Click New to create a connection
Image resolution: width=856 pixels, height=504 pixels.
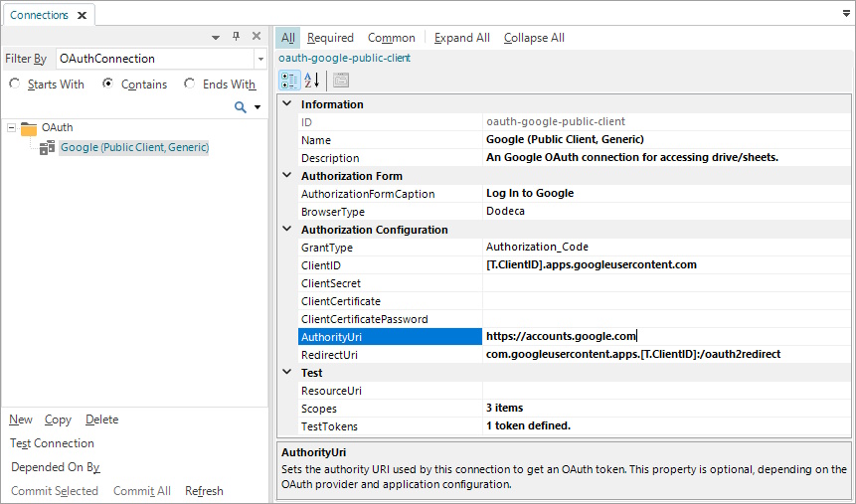coord(21,420)
